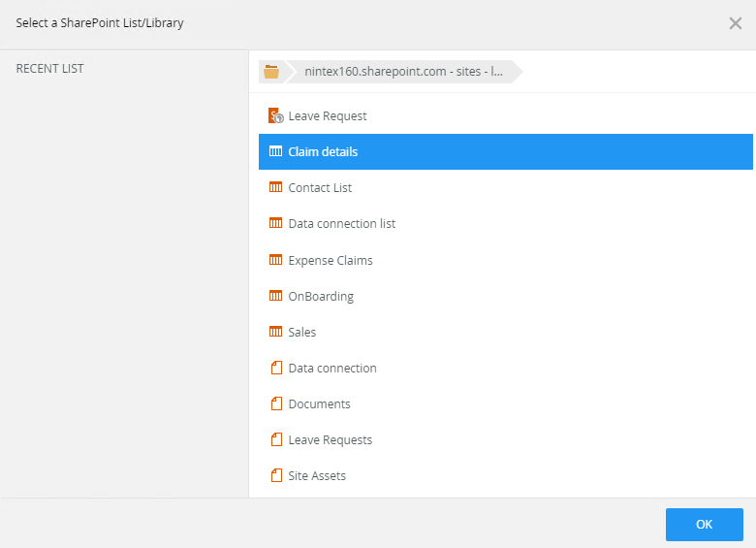The height and width of the screenshot is (548, 756).
Task: Click the OnBoarding list icon
Action: point(275,296)
